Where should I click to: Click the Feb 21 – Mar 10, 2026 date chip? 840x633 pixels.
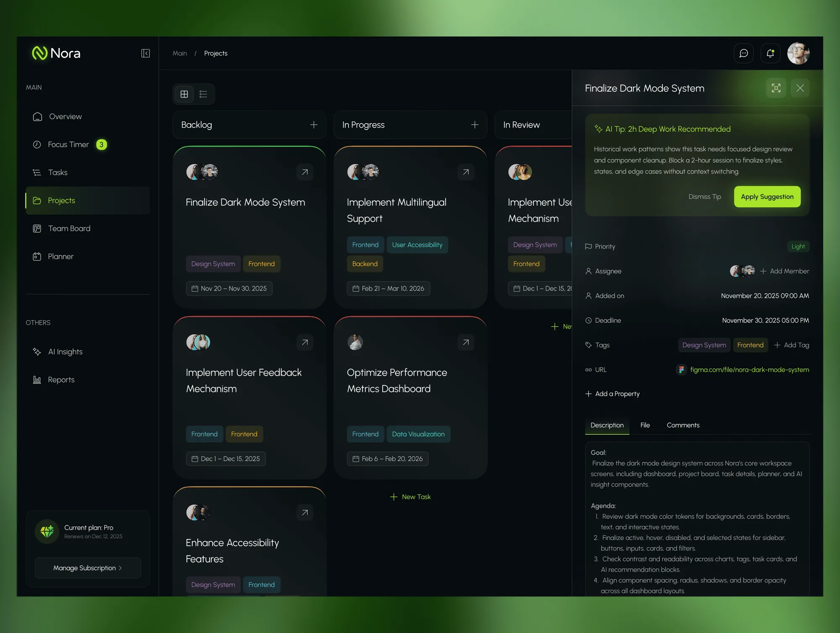click(388, 289)
